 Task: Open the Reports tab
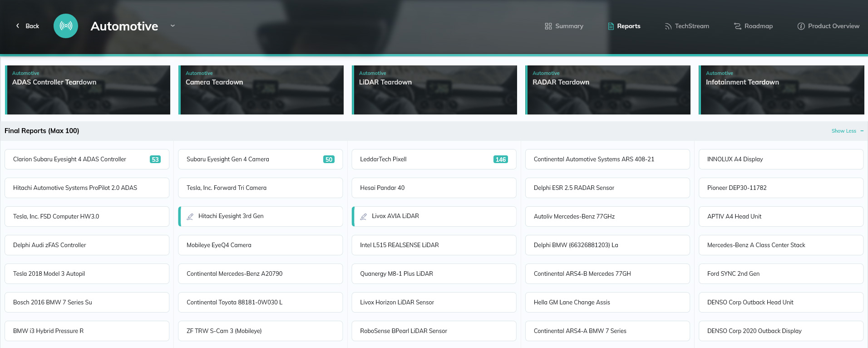(624, 26)
